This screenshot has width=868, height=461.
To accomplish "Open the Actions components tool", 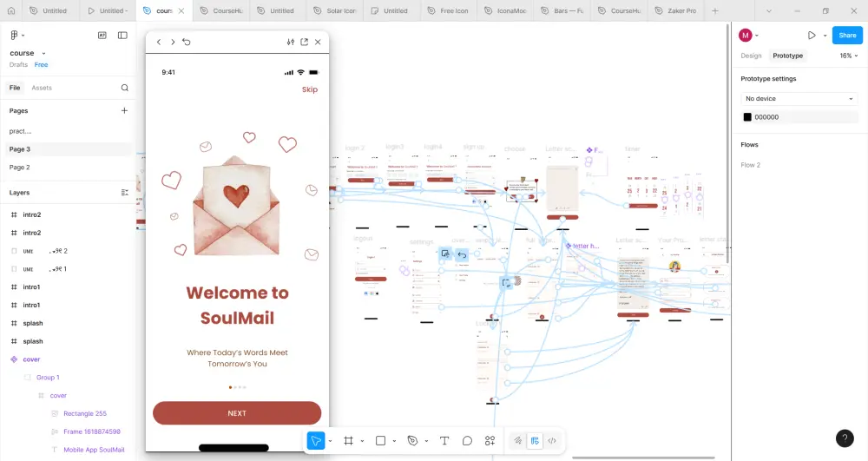I will pyautogui.click(x=490, y=441).
